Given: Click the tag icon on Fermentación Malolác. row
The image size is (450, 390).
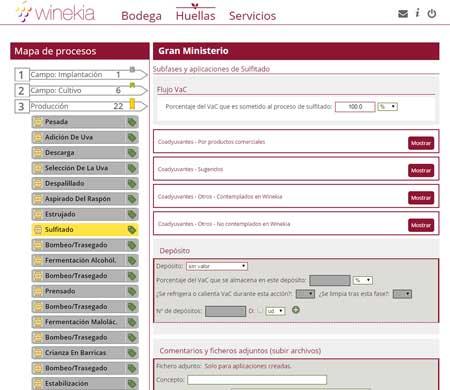Looking at the screenshot, I should (x=132, y=322).
